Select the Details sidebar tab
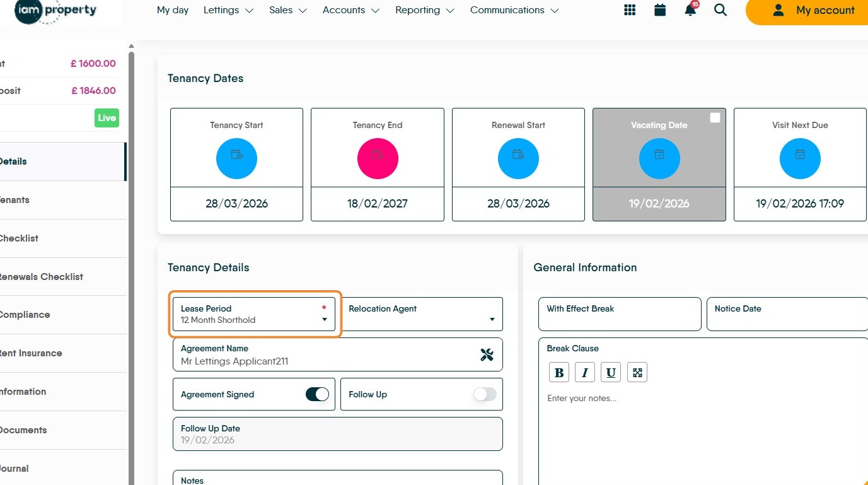 [x=62, y=161]
